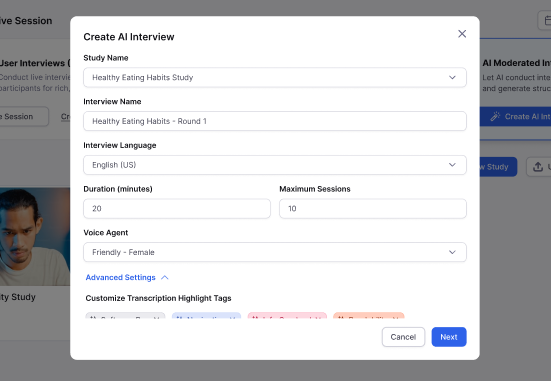
Task: Click the Voice Agent dropdown chevron
Action: pyautogui.click(x=452, y=252)
